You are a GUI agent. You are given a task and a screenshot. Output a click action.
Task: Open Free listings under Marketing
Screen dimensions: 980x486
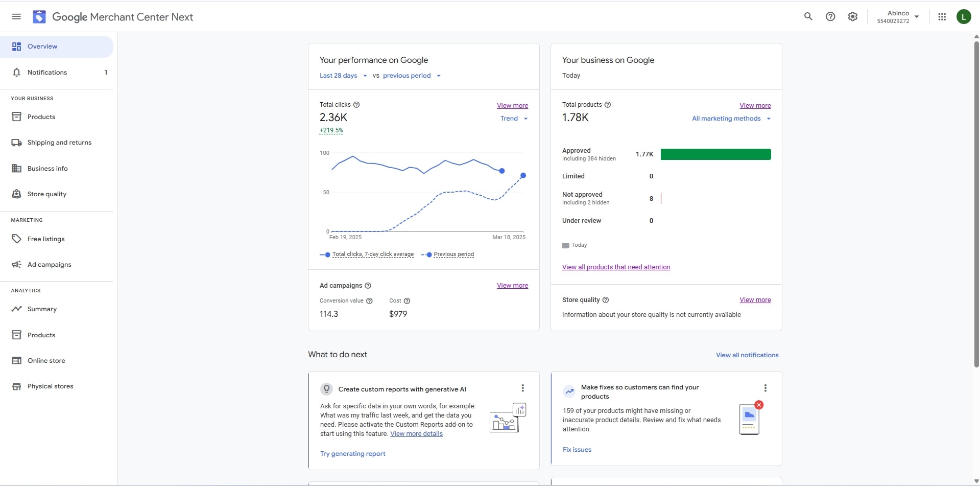[x=57, y=239]
